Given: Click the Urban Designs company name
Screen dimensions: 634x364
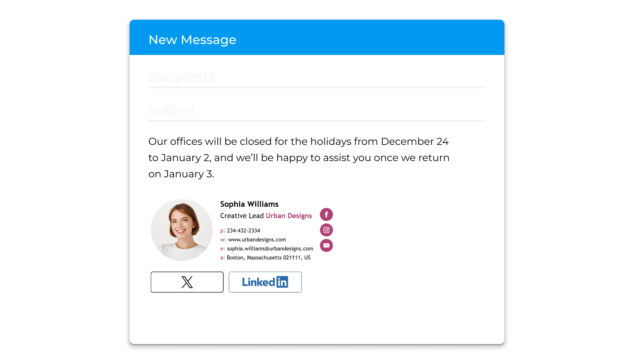Looking at the screenshot, I should click(x=289, y=216).
